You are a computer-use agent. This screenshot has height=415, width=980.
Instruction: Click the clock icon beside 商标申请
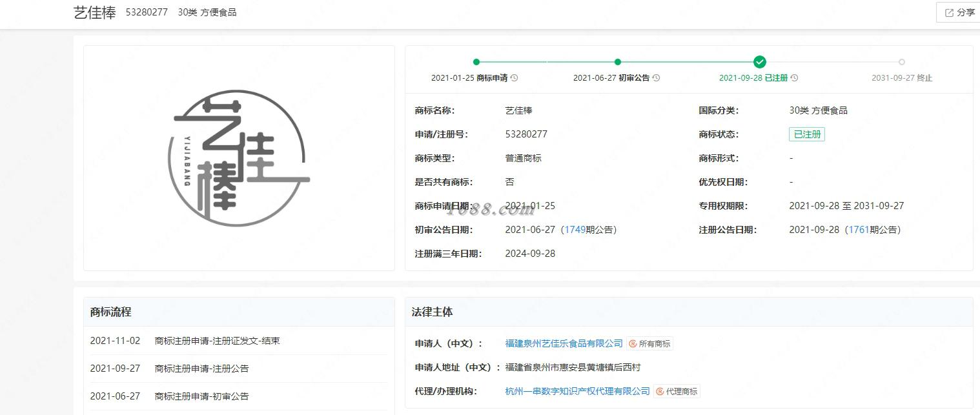coord(514,77)
